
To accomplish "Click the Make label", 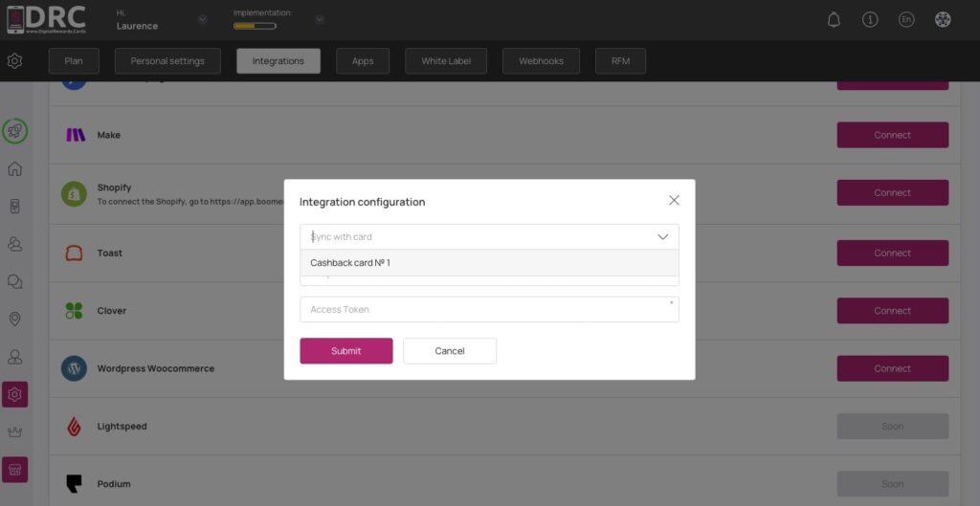I will click(x=109, y=135).
